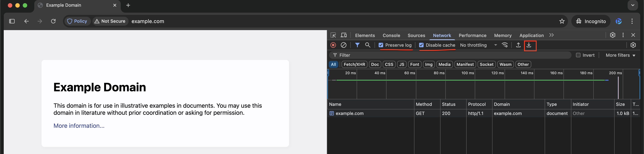
Task: Switch to the Console tab
Action: pos(391,36)
